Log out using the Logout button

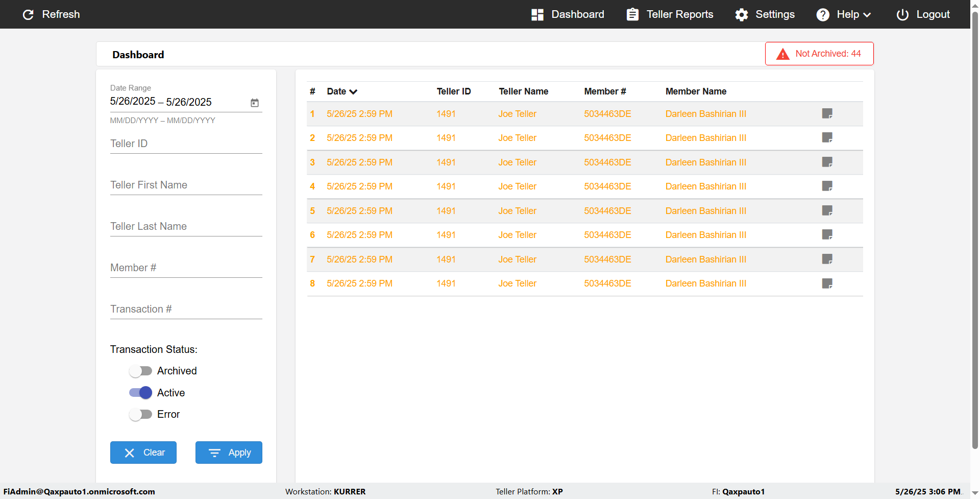pos(923,14)
